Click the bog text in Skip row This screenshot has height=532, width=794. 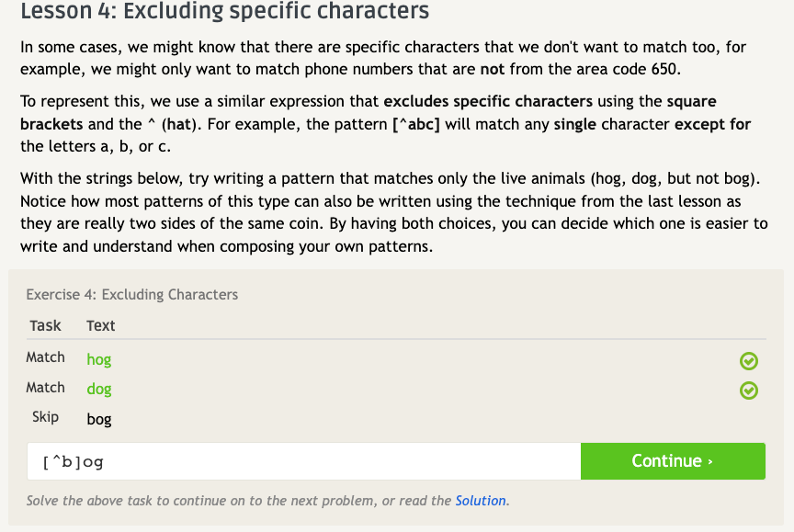click(99, 419)
